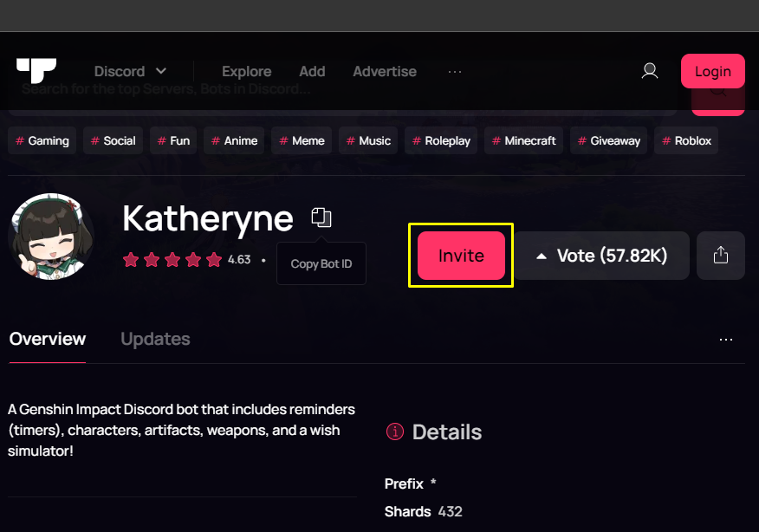Click the Prefix detail entry
Image resolution: width=759 pixels, height=532 pixels.
point(411,483)
